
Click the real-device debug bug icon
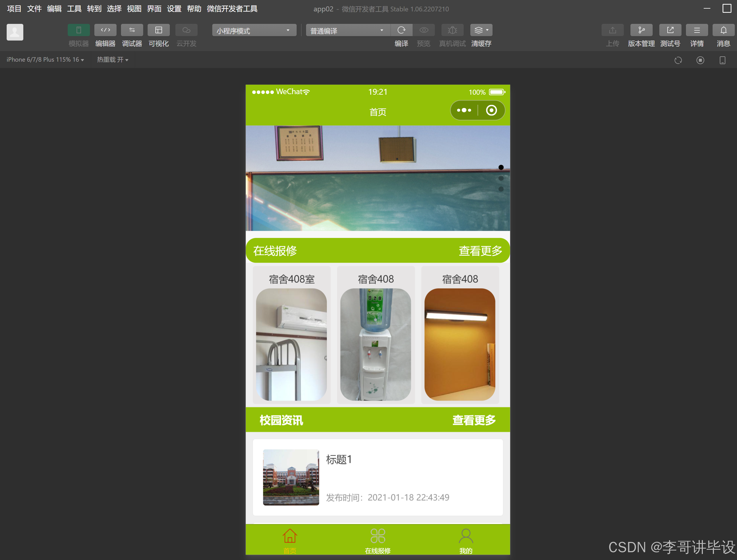pyautogui.click(x=452, y=30)
